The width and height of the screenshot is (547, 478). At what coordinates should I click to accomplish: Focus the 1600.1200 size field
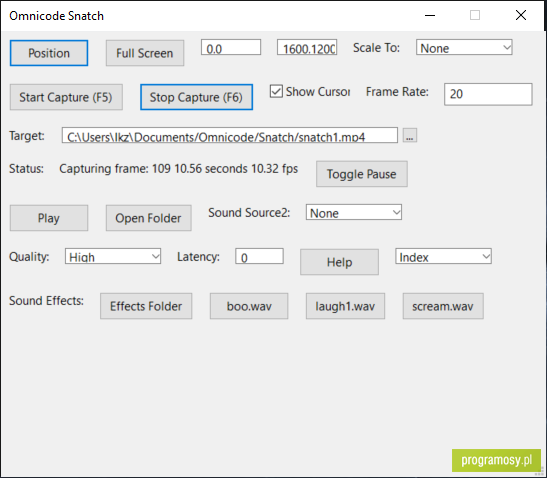(307, 47)
